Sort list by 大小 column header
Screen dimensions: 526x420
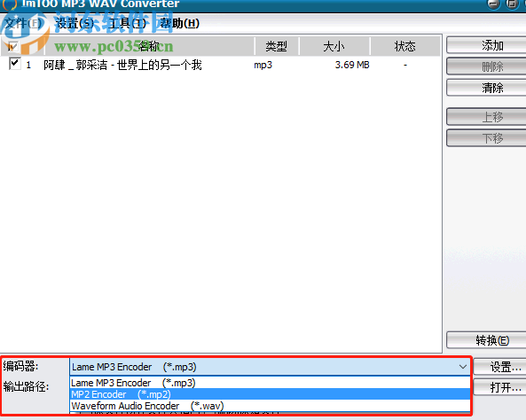click(334, 46)
